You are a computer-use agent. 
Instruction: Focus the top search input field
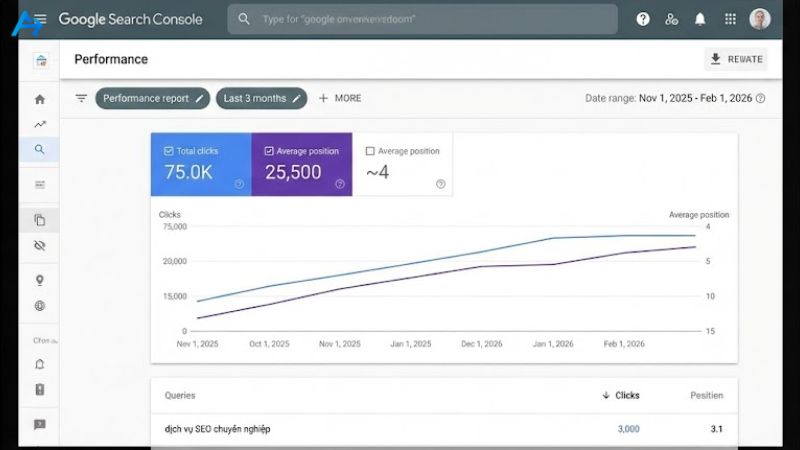click(x=422, y=19)
